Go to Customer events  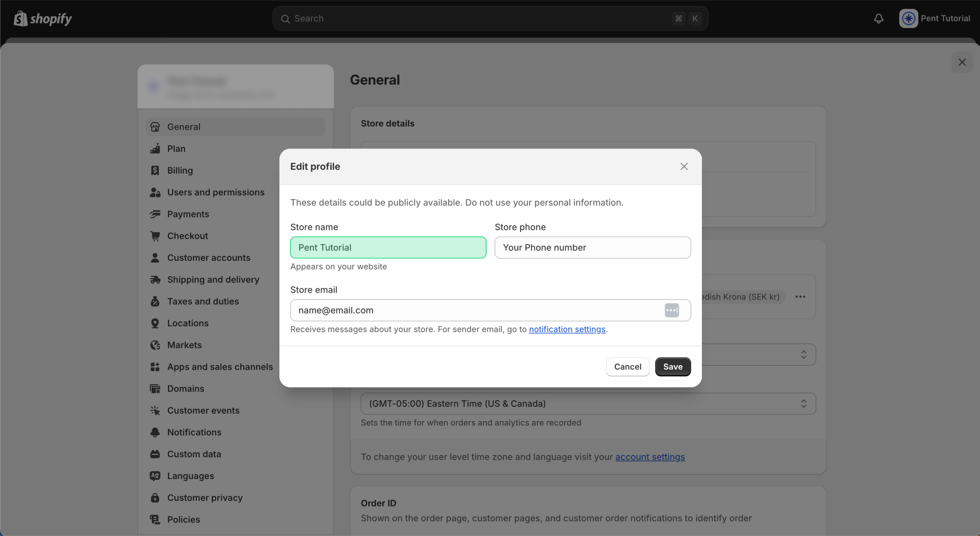click(x=235, y=410)
